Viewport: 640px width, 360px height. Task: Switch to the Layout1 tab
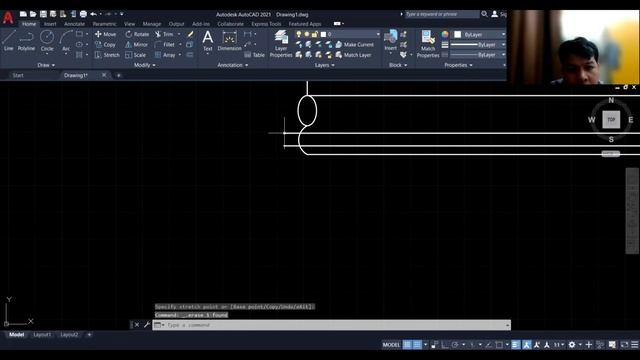coord(42,335)
